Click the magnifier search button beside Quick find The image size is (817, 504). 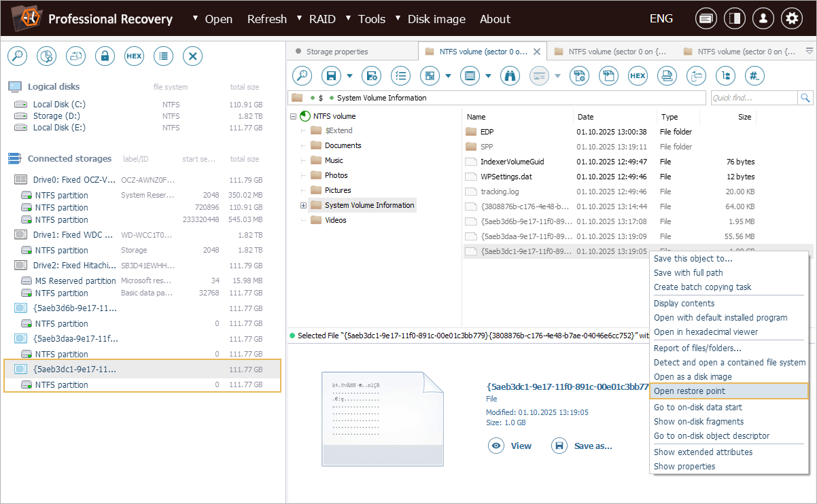tap(805, 98)
